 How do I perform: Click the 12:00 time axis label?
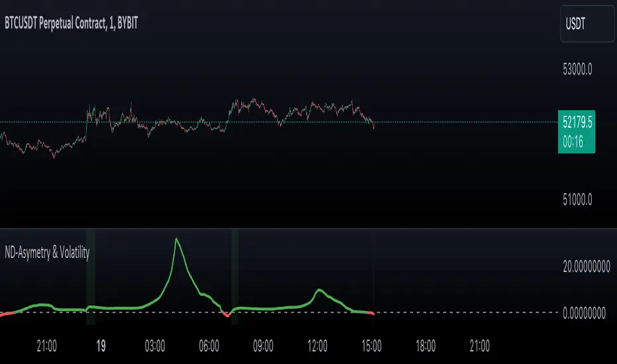tap(317, 346)
